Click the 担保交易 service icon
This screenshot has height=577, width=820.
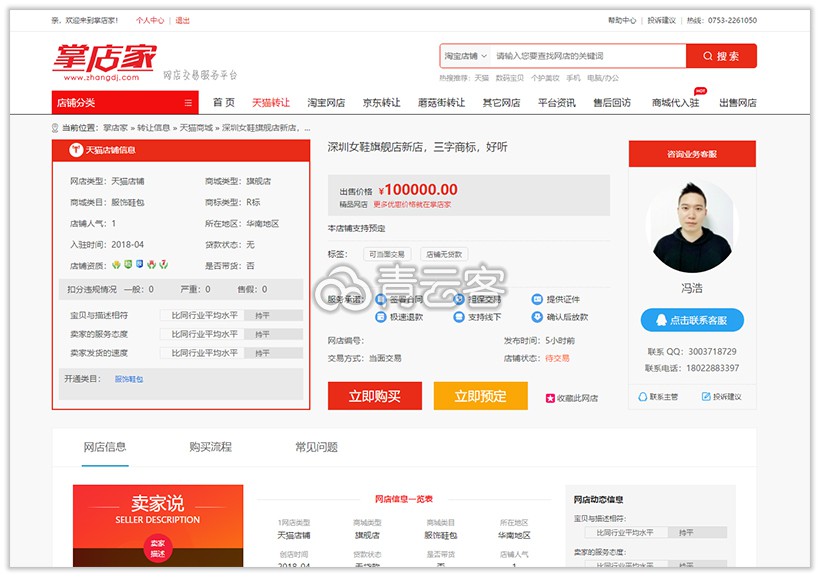pyautogui.click(x=459, y=300)
